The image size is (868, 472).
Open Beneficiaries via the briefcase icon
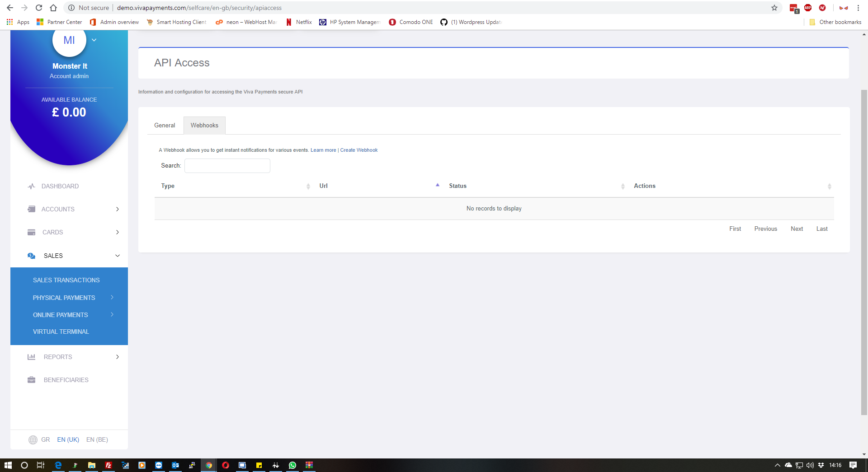[x=31, y=380]
